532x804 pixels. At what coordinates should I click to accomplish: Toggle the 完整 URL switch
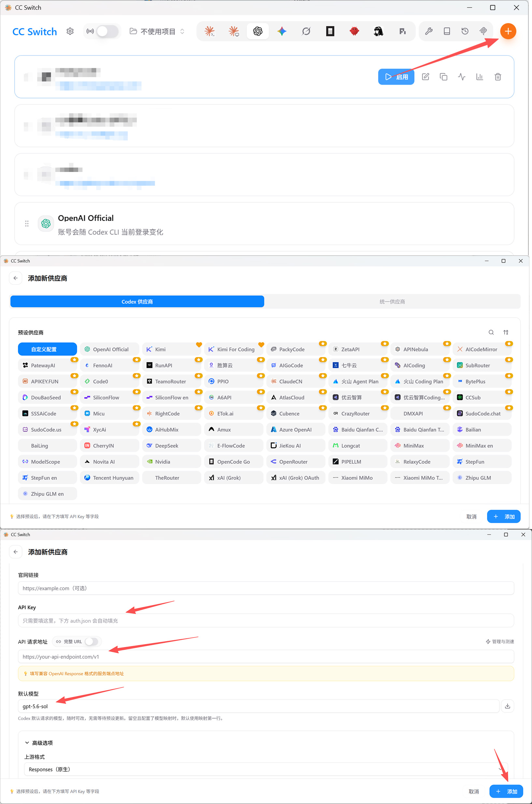click(91, 641)
